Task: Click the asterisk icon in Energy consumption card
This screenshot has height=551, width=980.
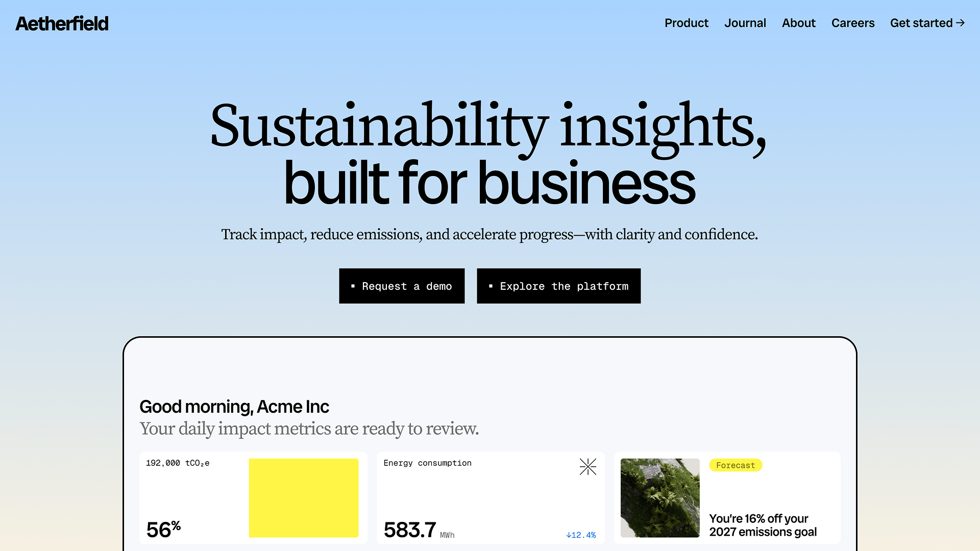Action: click(587, 466)
